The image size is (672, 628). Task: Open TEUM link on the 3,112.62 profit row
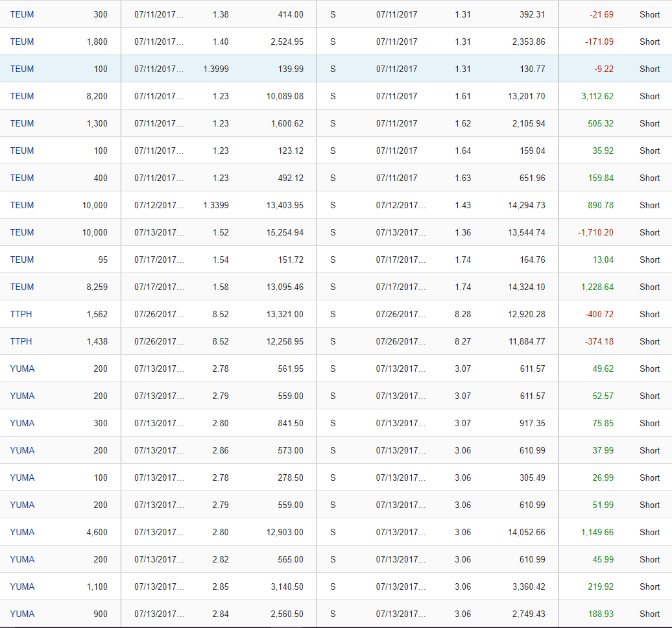(x=22, y=97)
